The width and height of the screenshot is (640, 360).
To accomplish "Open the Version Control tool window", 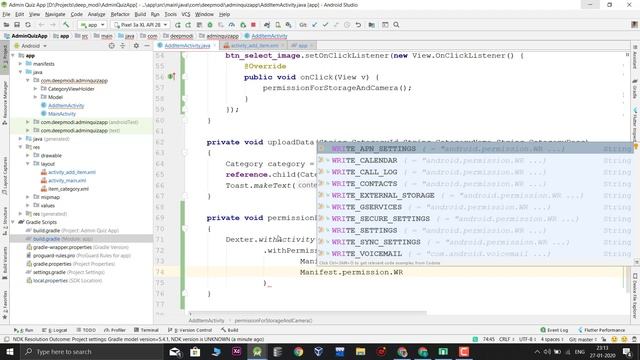I will [x=190, y=330].
